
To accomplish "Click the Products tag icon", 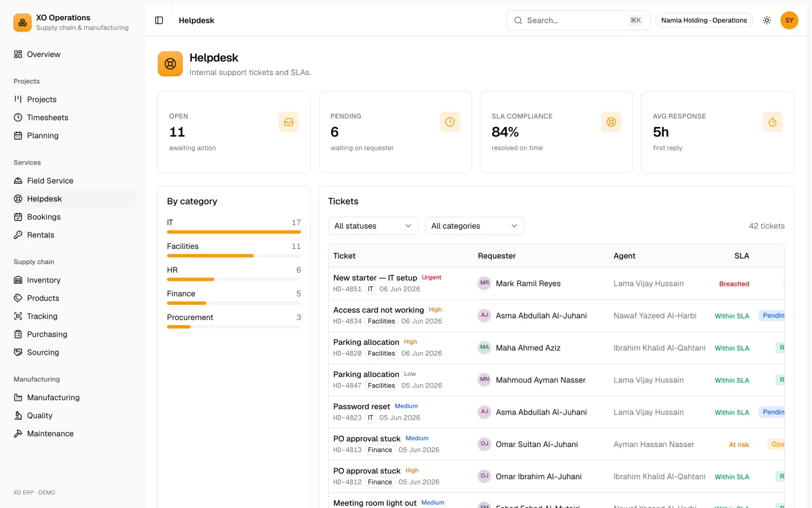I will [18, 298].
